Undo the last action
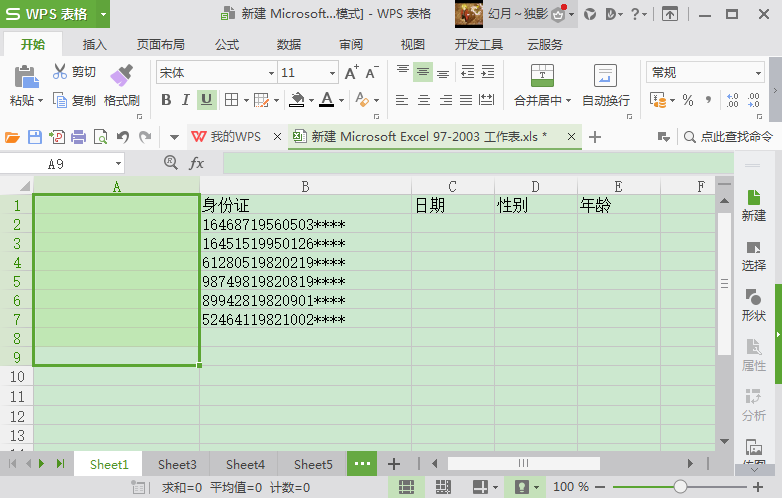The width and height of the screenshot is (782, 498). (x=123, y=137)
